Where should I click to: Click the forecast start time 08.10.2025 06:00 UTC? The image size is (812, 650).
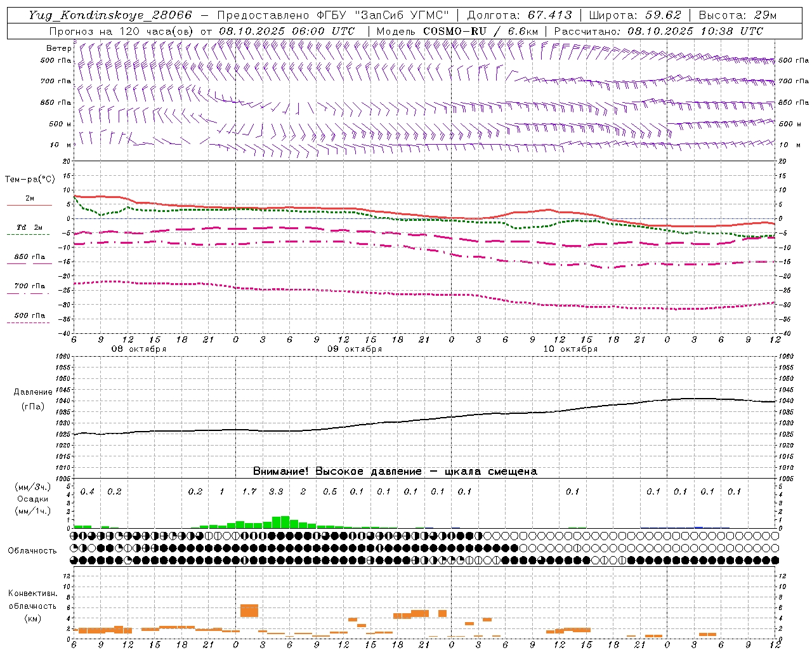point(287,30)
